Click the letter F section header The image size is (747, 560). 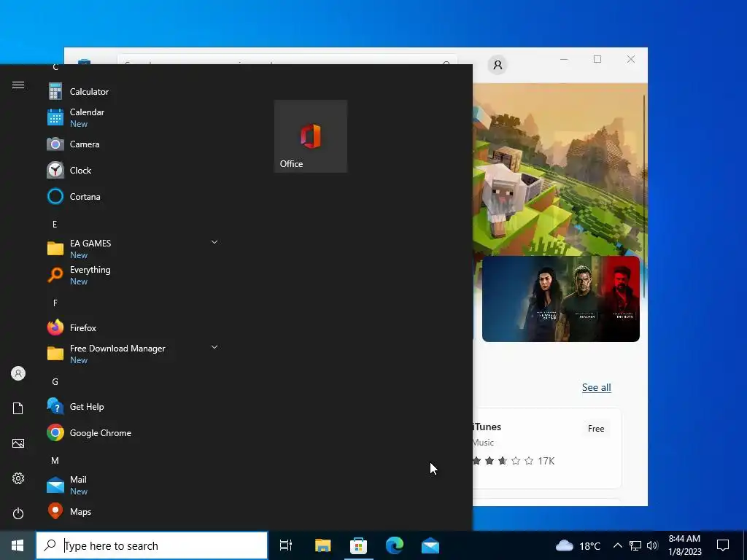55,303
